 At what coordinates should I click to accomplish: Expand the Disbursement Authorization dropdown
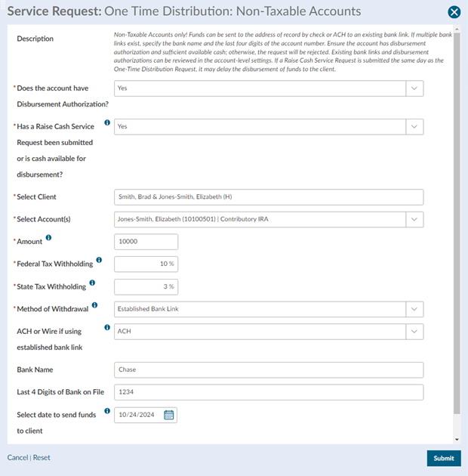(x=414, y=88)
